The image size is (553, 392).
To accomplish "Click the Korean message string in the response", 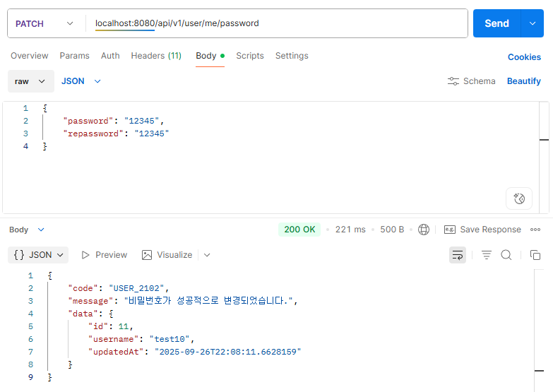I will coord(209,301).
